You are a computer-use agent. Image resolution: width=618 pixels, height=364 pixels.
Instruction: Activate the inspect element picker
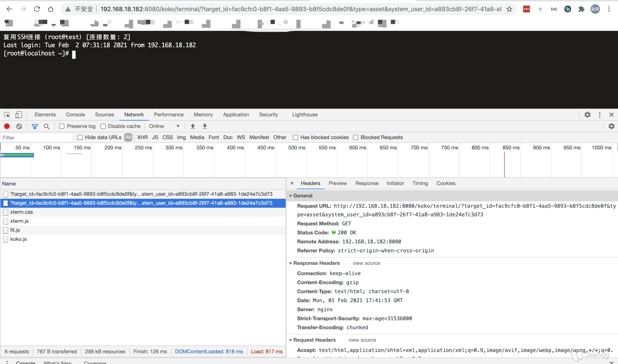click(7, 115)
